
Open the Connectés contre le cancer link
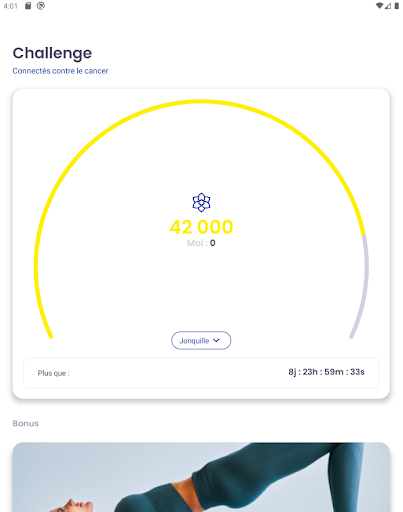click(60, 71)
